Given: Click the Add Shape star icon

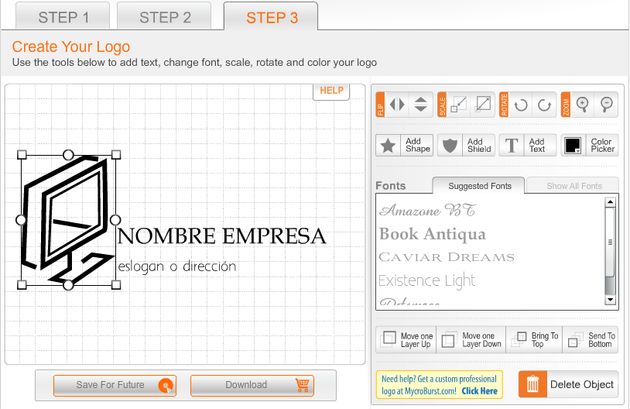Looking at the screenshot, I should [389, 146].
